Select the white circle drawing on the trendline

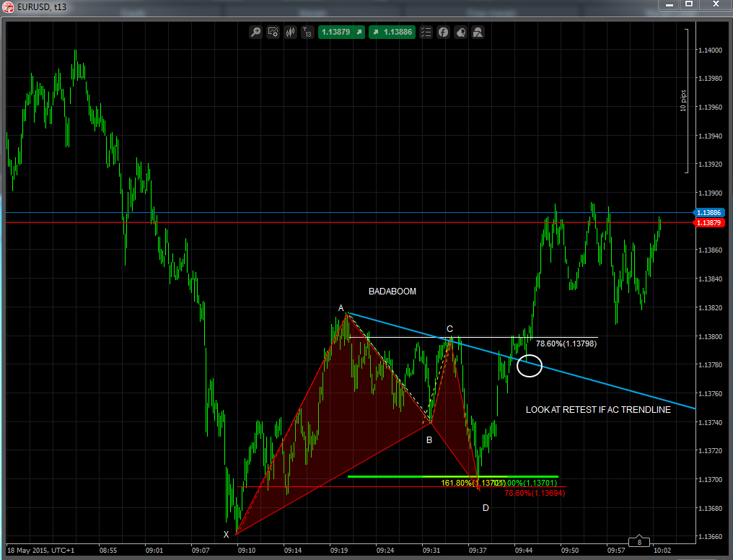(529, 366)
